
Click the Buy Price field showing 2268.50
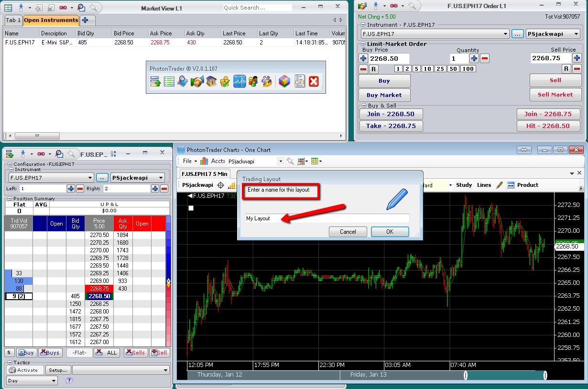click(389, 58)
